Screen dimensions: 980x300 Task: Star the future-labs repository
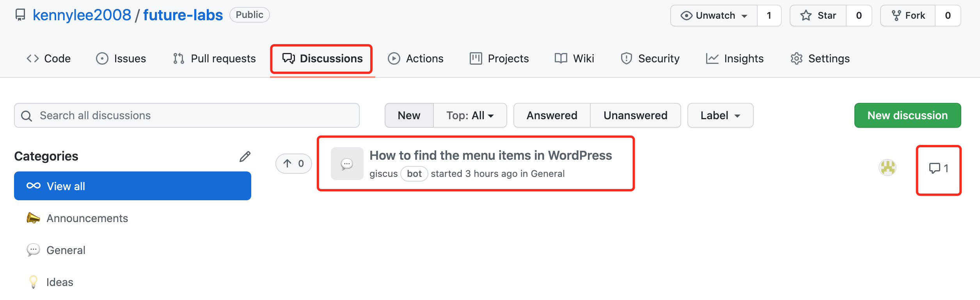pos(818,16)
